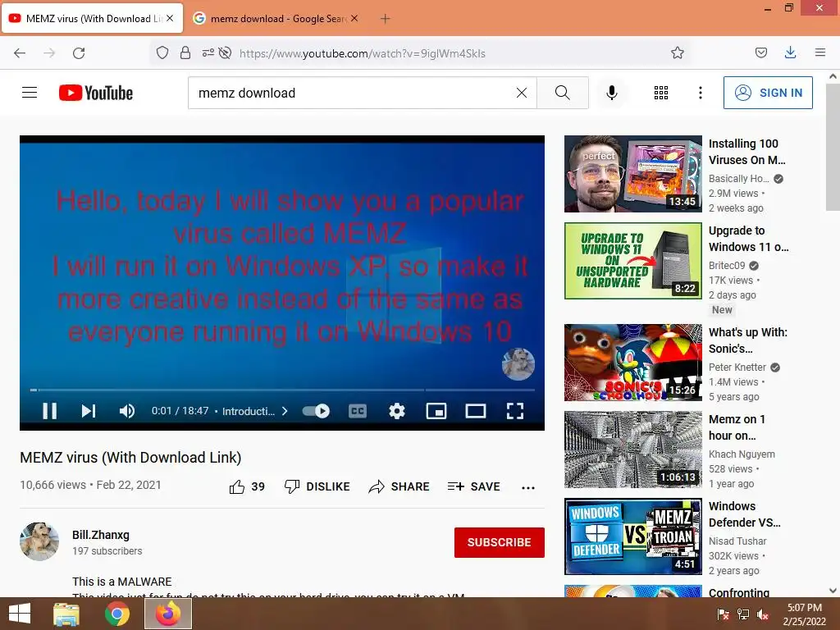
Task: Run search with magnifier button
Action: click(563, 93)
